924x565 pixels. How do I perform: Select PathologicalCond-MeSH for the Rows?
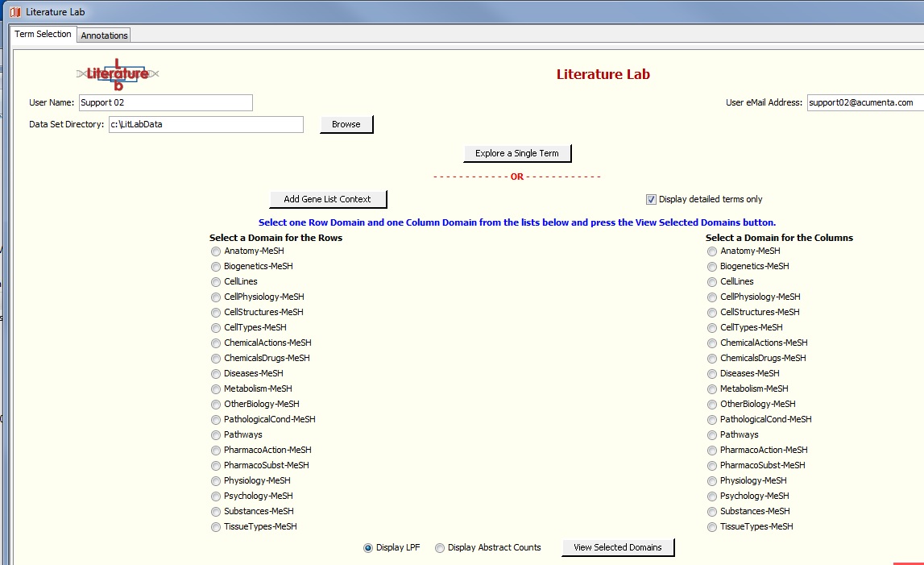click(x=216, y=420)
